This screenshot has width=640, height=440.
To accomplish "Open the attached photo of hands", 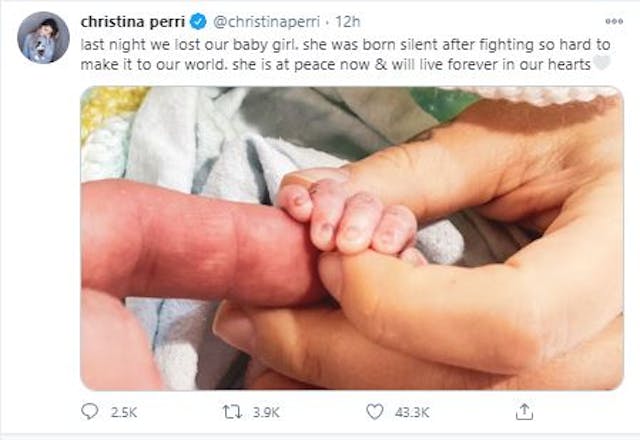I will [350, 238].
